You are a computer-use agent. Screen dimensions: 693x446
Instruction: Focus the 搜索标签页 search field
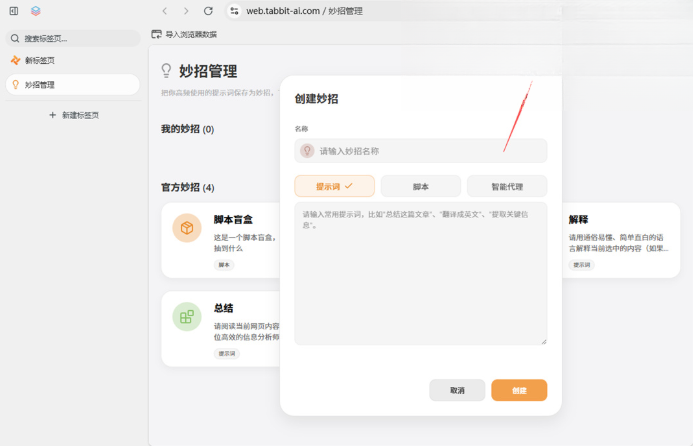point(73,38)
